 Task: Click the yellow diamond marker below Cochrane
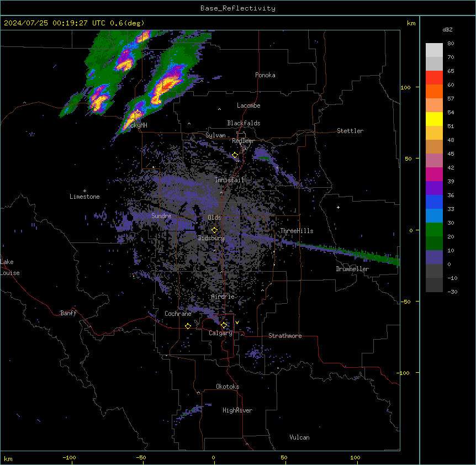click(188, 326)
